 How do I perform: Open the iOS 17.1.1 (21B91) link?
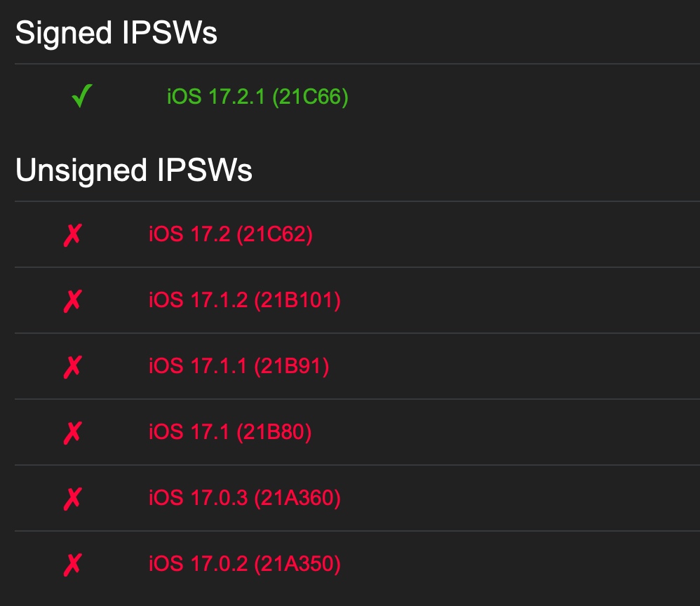tap(238, 366)
